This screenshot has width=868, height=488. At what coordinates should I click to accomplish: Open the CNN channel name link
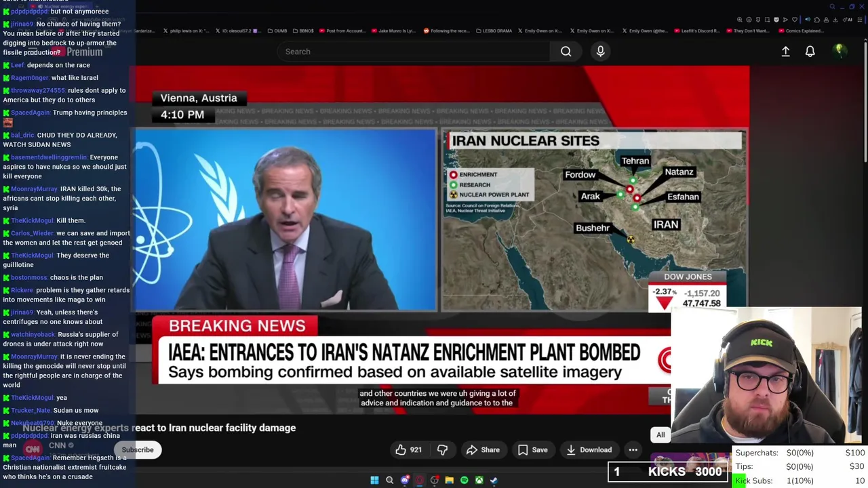tap(57, 445)
